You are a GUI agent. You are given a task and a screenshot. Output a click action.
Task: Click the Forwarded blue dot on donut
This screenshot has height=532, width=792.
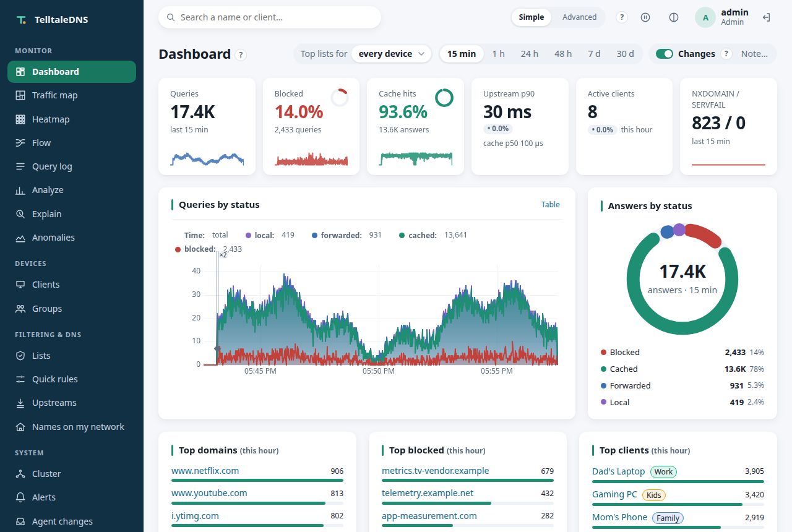point(667,231)
